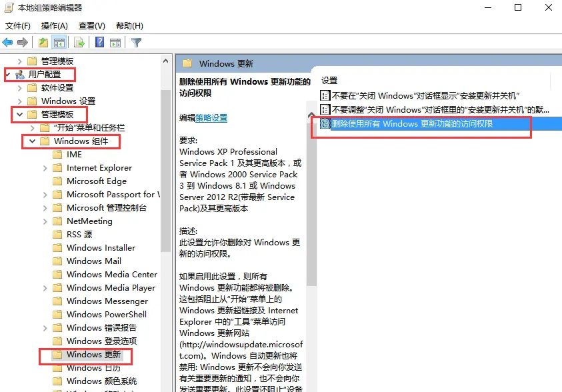
Task: Click the folder icon beside Microsoft Edge
Action: point(57,181)
